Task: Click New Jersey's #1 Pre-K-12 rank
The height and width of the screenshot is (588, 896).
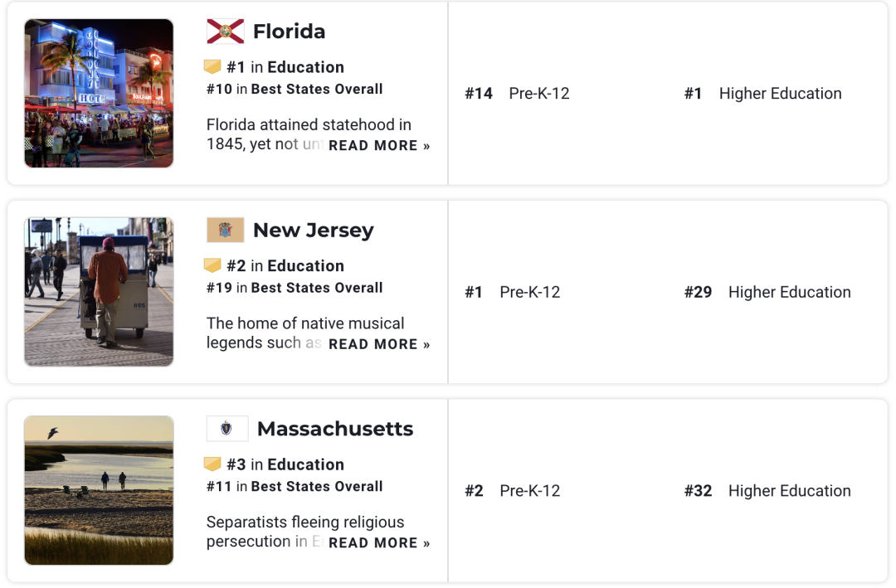Action: coord(512,292)
